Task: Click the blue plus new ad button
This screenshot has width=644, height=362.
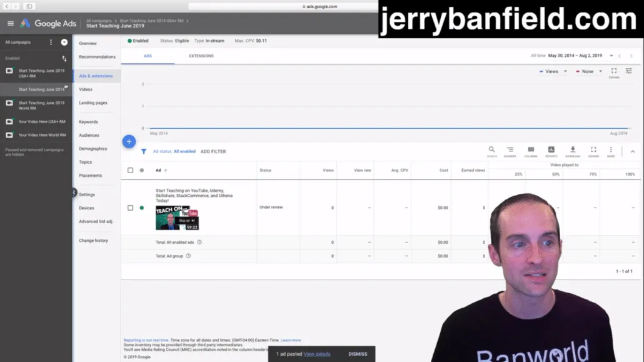Action: point(129,141)
